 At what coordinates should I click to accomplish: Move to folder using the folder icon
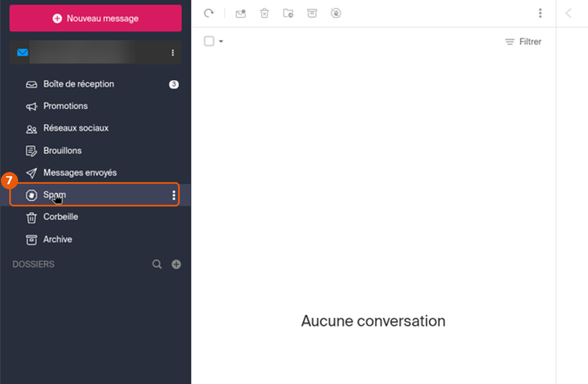click(288, 13)
